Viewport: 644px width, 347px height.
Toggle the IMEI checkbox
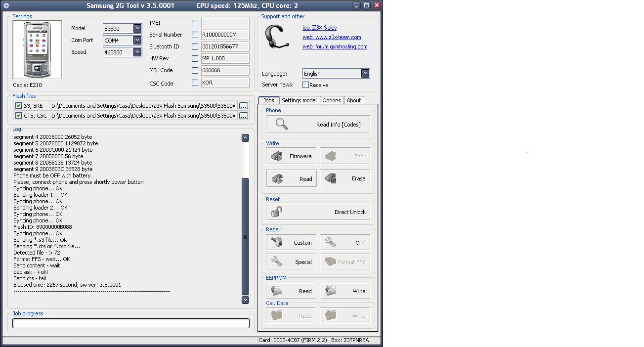click(195, 23)
